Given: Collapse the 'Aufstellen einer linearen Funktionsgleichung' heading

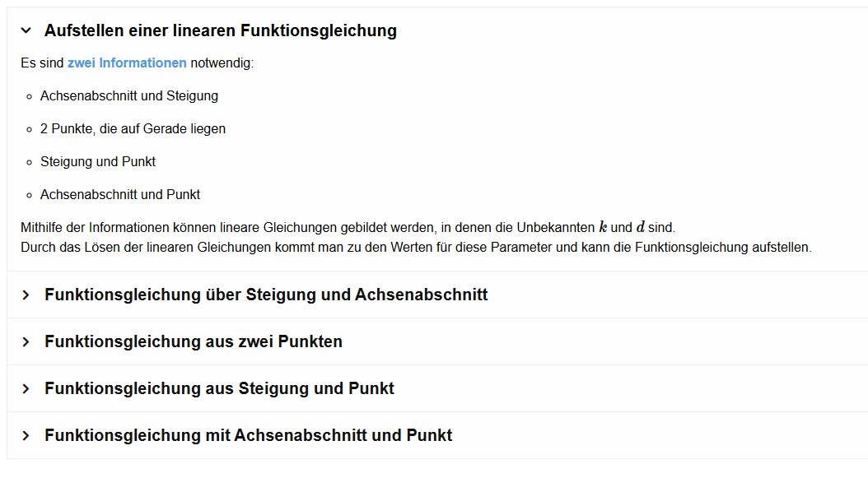Looking at the screenshot, I should [x=221, y=31].
